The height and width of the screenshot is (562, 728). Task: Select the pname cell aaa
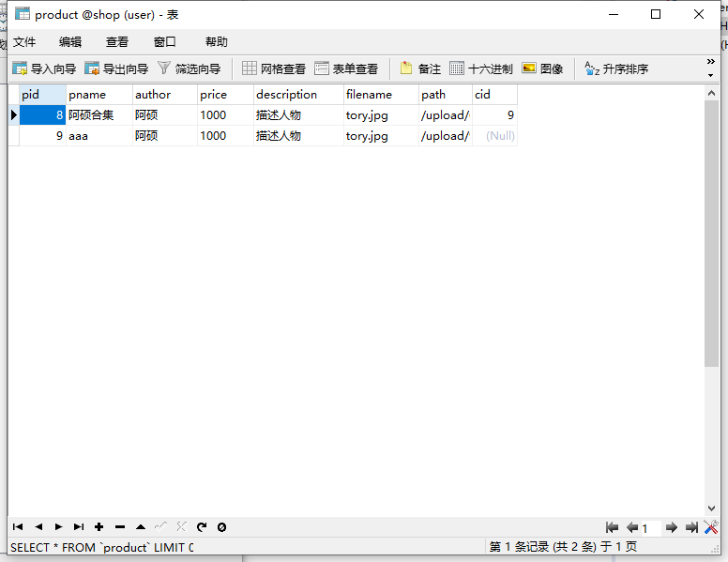(x=99, y=136)
